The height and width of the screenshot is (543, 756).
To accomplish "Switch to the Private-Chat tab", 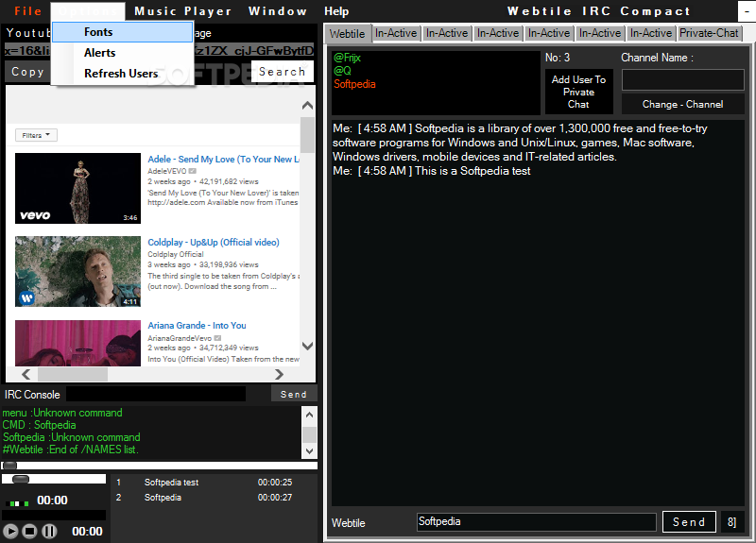I will (x=709, y=33).
